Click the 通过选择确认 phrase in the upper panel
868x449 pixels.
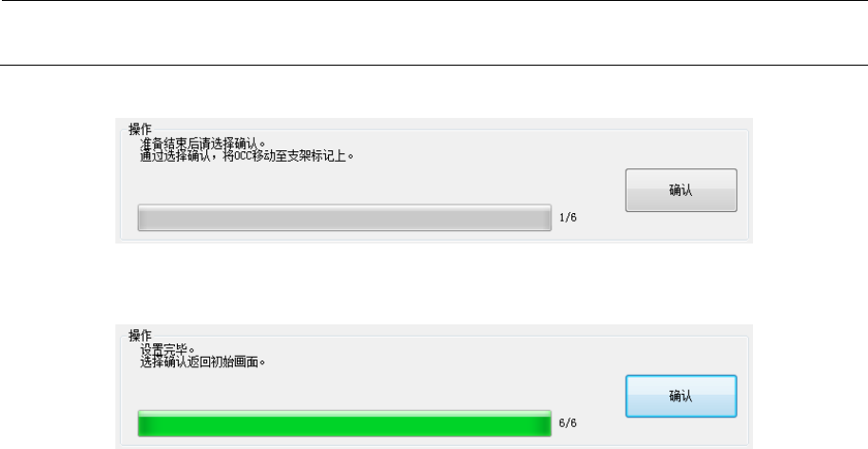coord(177,156)
